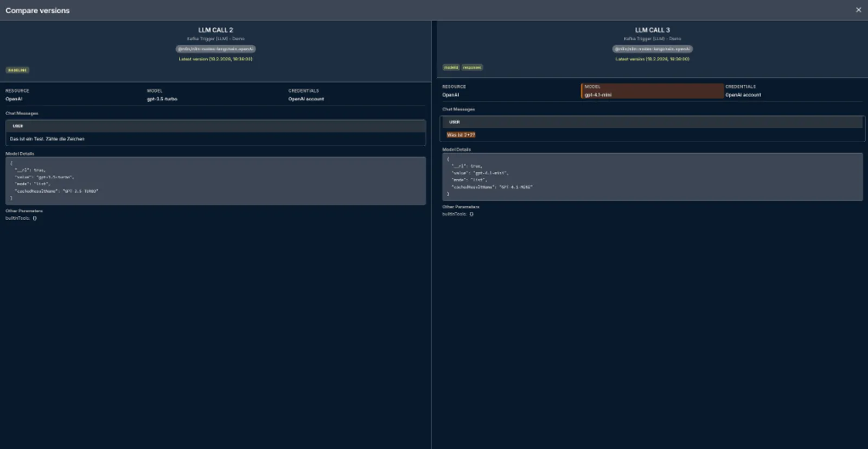Click the gpt-3.5-turbo model value
This screenshot has height=449, width=868.
click(162, 99)
